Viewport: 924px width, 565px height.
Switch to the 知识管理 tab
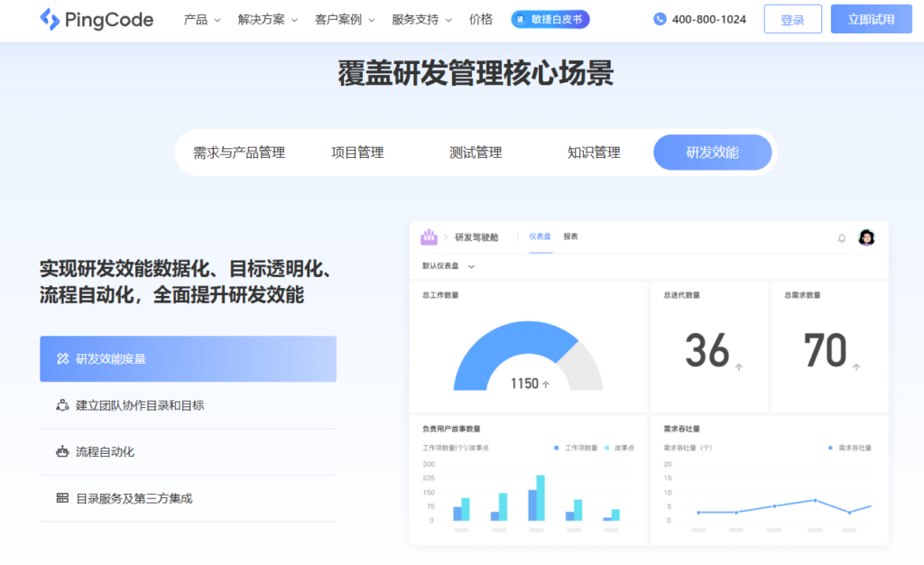(594, 153)
